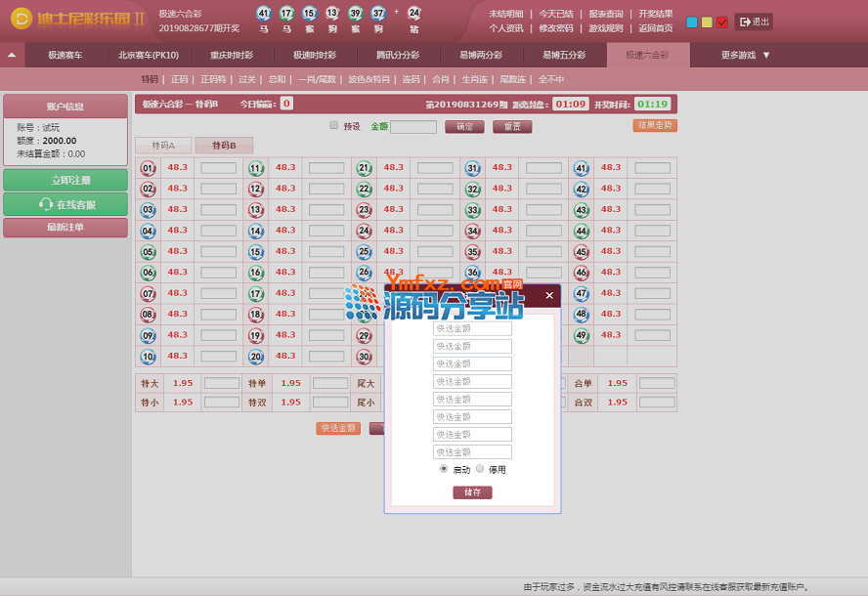The height and width of the screenshot is (596, 868).
Task: Select the 停用 radio button
Action: (x=480, y=469)
